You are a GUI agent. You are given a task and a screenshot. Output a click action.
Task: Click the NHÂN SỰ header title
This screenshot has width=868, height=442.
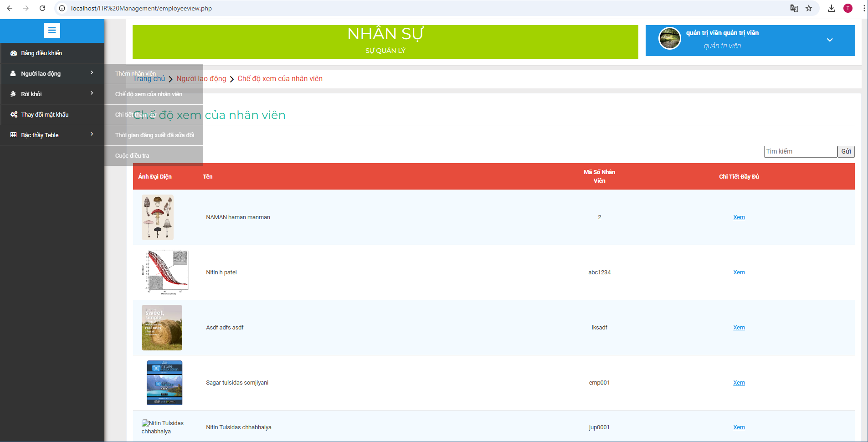tap(385, 34)
